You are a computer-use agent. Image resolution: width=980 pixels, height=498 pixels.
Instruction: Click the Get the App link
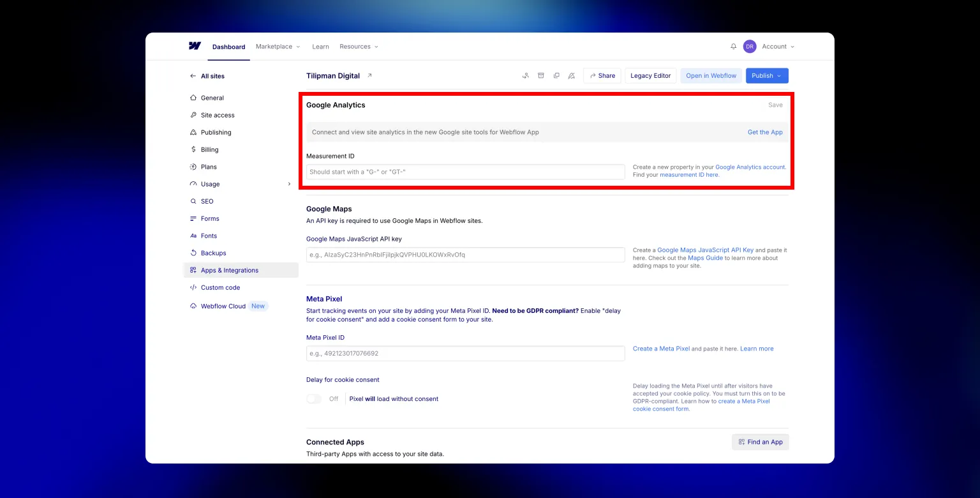[765, 132]
